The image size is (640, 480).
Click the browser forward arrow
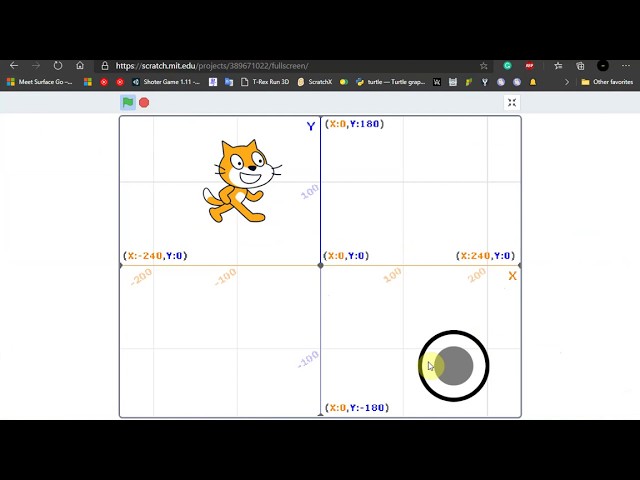36,66
